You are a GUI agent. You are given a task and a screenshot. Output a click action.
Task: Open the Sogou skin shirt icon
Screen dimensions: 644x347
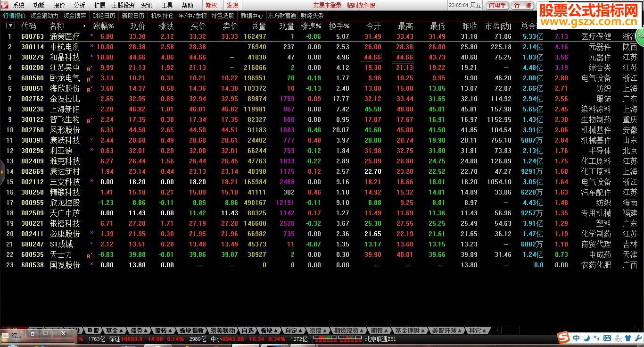[x=628, y=338]
